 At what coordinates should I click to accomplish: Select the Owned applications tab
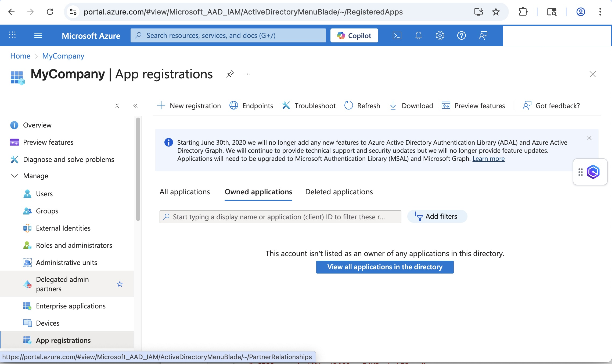[x=258, y=192]
